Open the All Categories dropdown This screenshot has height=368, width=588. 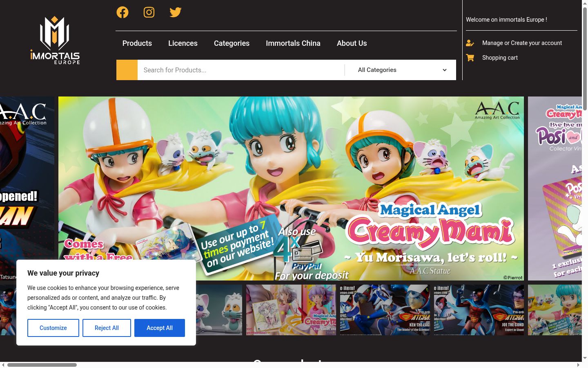402,70
